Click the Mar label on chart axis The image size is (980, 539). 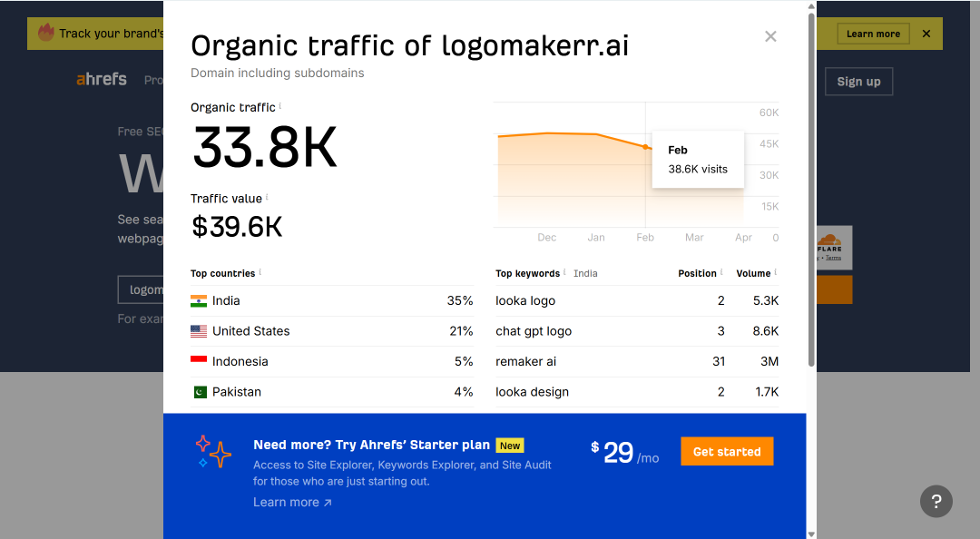pos(694,238)
